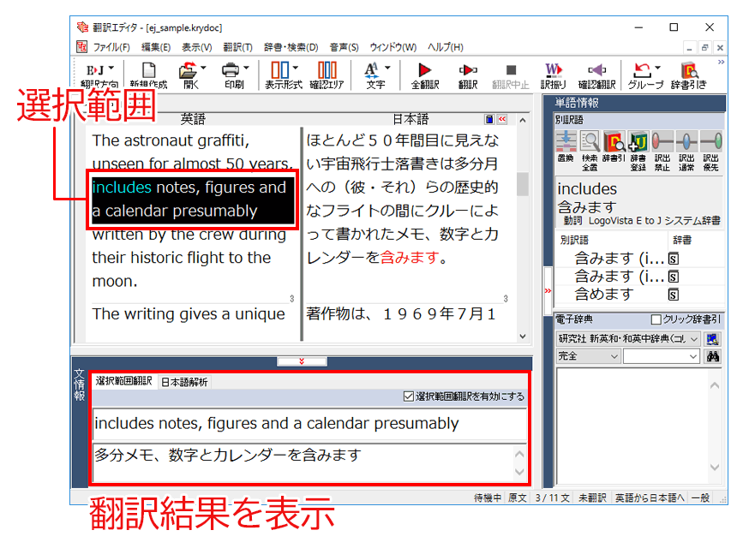This screenshot has height=560, width=749.
Task: Switch to the 選択範囲翻訳 tab
Action: (123, 381)
